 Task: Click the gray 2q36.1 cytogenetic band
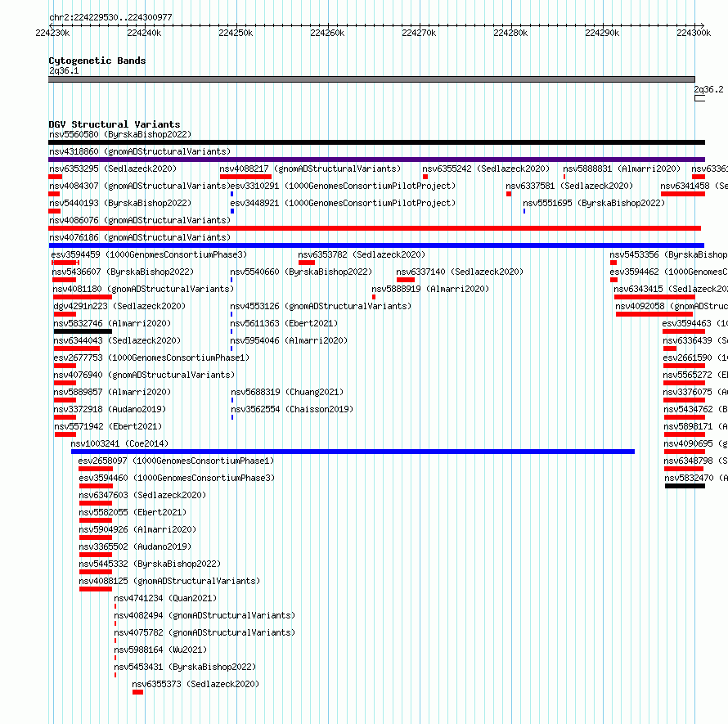pyautogui.click(x=371, y=79)
